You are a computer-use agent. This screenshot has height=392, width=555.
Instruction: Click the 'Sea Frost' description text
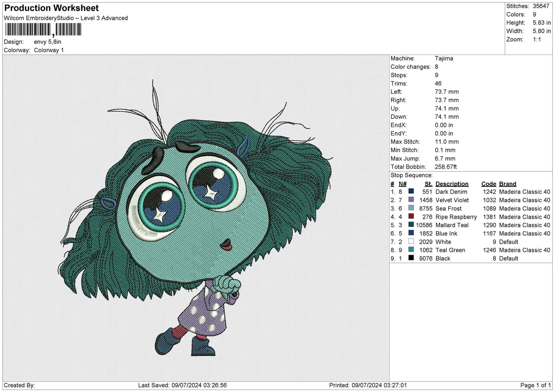(448, 208)
